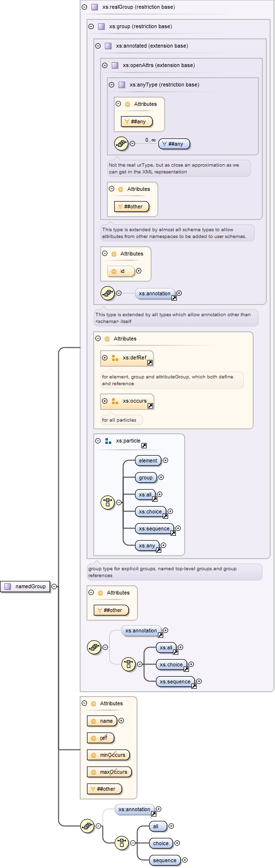Expand the element node in xs:particle
The image size is (275, 868).
click(x=165, y=460)
